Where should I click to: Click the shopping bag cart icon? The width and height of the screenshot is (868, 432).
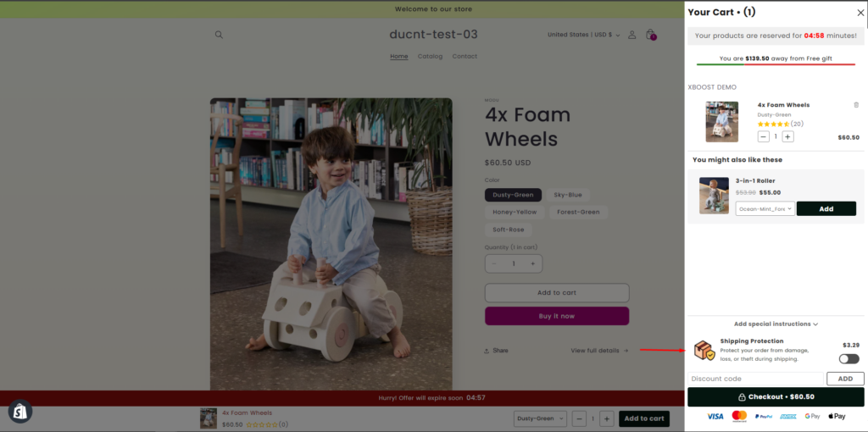click(x=650, y=35)
